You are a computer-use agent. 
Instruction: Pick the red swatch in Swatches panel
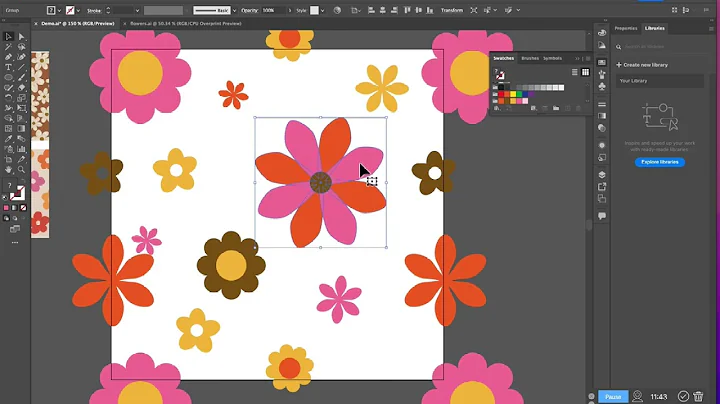(501, 94)
